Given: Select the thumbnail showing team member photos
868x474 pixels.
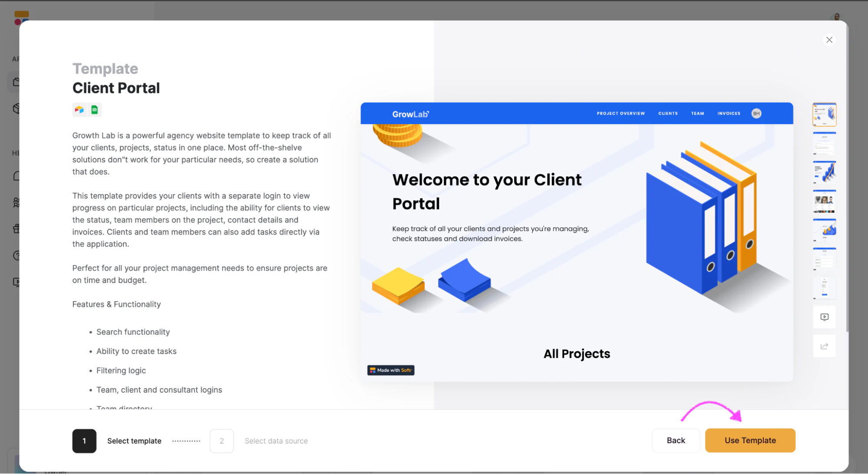Looking at the screenshot, I should coord(824,201).
